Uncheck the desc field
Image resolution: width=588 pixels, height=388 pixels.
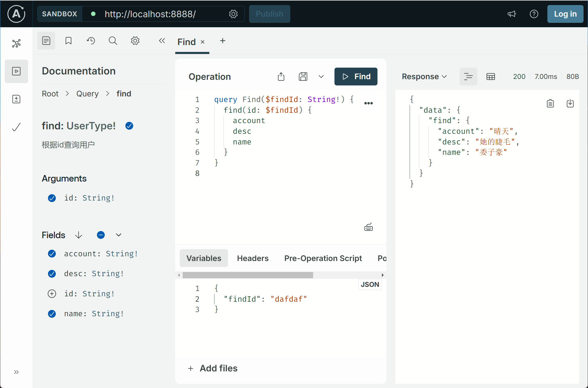point(52,273)
